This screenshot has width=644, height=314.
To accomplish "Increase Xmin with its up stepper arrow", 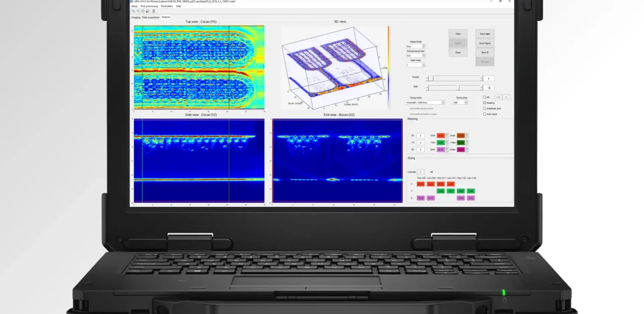I will [447, 134].
